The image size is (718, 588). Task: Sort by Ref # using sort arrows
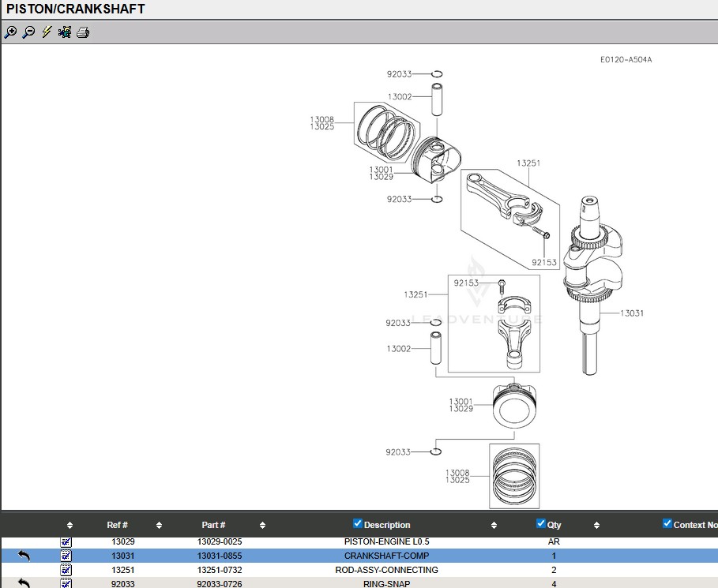pyautogui.click(x=159, y=526)
